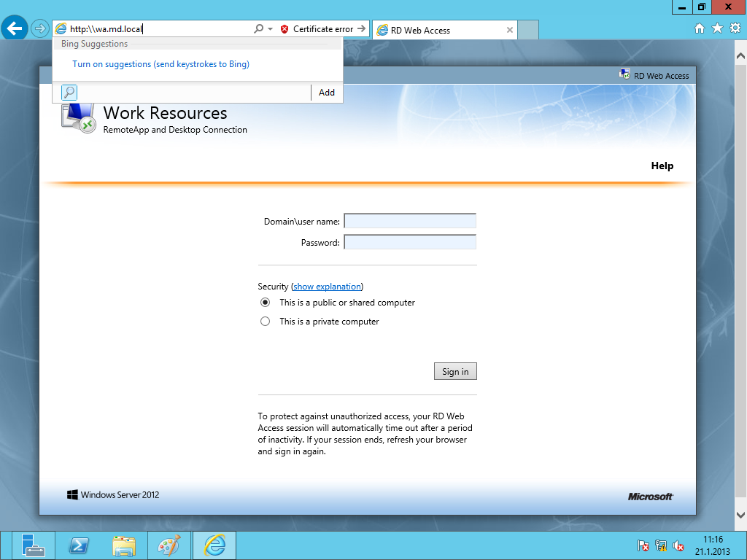
Task: Open Windows PowerShell from the taskbar
Action: [x=79, y=545]
